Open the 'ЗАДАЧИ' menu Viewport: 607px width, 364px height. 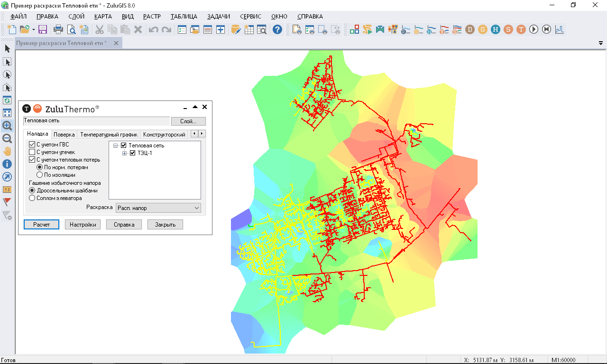click(x=218, y=16)
